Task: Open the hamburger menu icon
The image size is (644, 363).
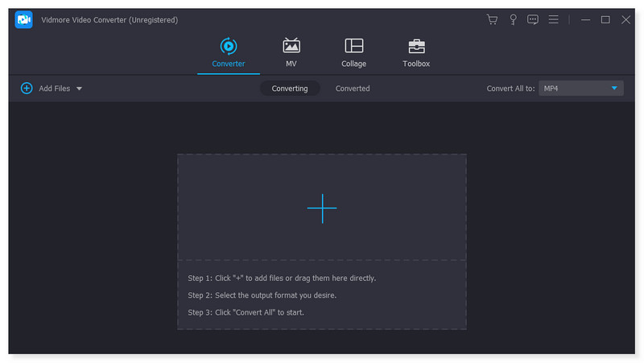Action: coord(554,19)
